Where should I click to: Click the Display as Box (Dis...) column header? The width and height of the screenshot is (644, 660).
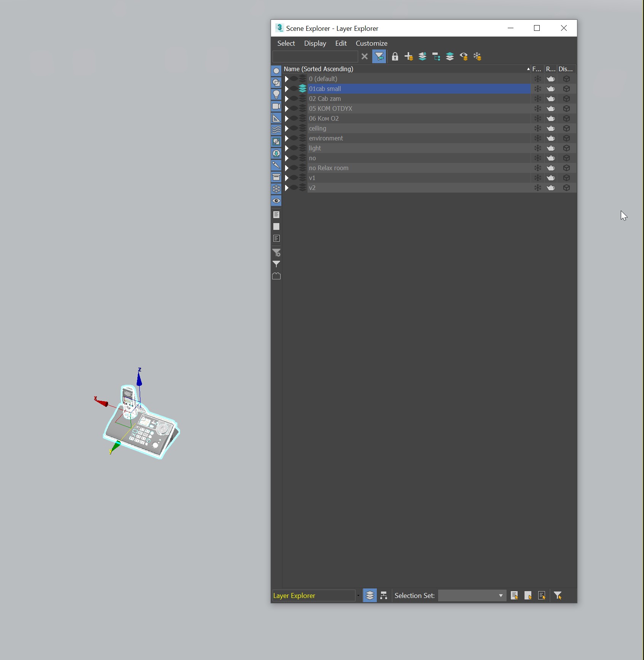tap(566, 69)
